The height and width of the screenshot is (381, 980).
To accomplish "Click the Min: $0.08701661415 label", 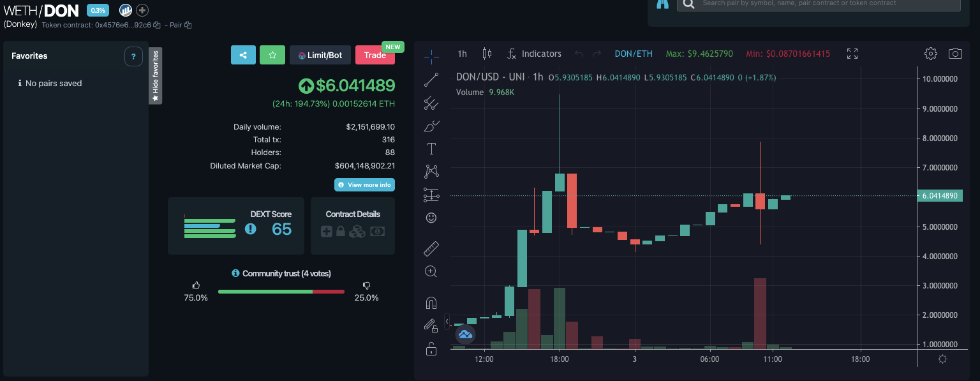I will tap(788, 54).
